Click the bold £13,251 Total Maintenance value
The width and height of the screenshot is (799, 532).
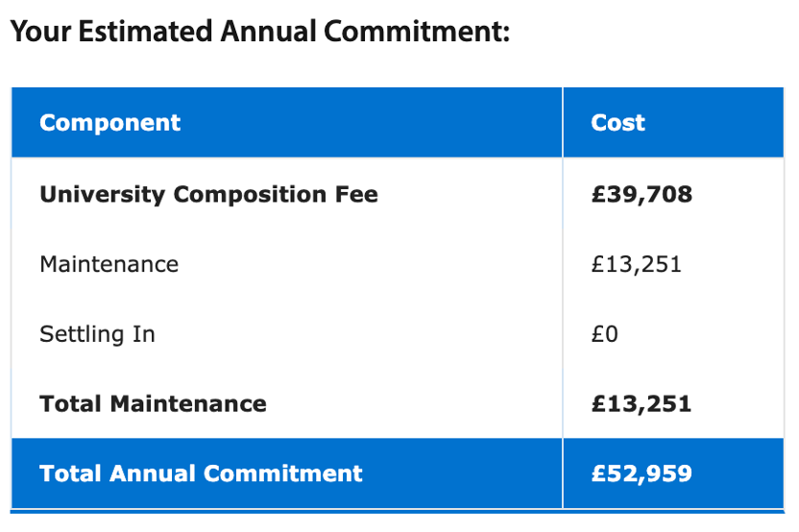pyautogui.click(x=641, y=404)
